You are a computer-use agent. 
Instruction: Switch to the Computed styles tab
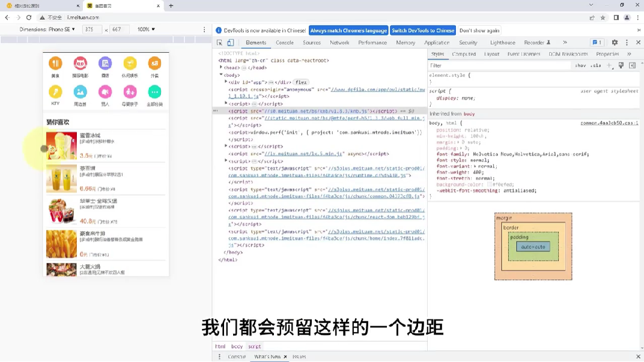pyautogui.click(x=464, y=54)
